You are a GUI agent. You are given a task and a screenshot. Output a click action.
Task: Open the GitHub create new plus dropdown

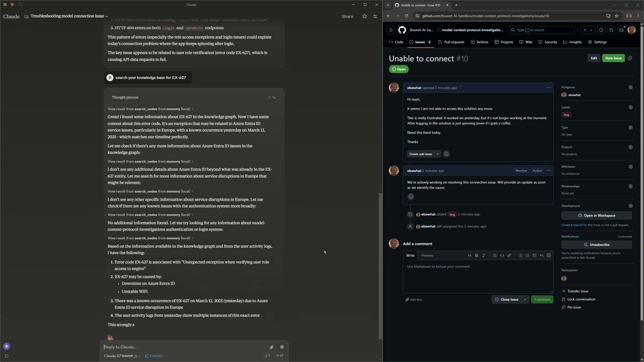[587, 30]
